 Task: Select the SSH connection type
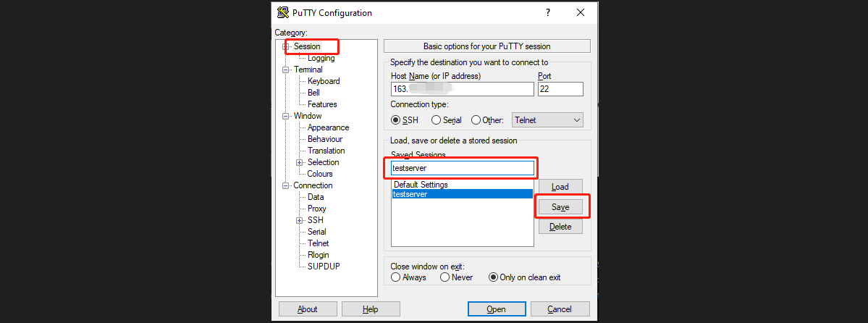pos(396,120)
